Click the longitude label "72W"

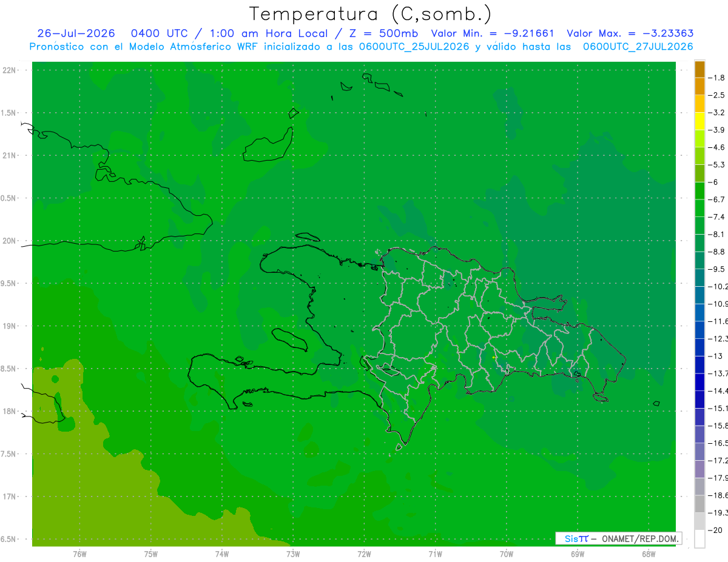click(364, 554)
